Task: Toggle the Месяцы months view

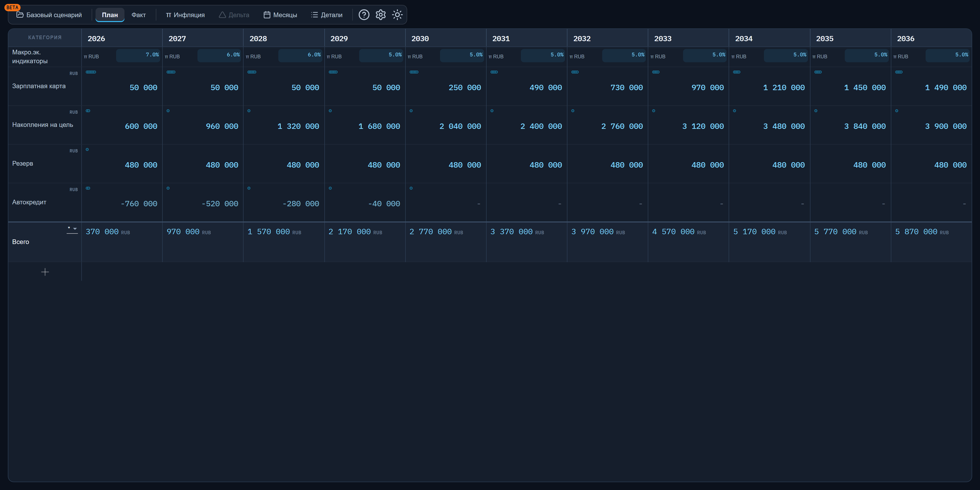Action: [280, 15]
